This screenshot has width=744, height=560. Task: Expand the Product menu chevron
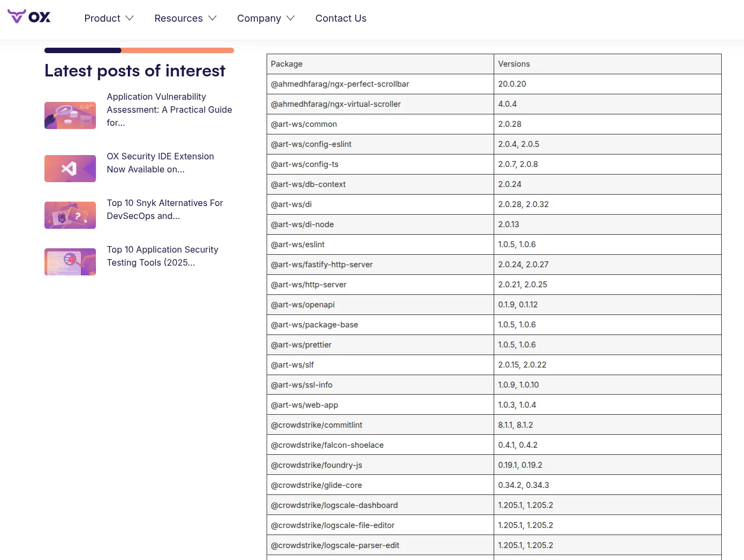130,18
